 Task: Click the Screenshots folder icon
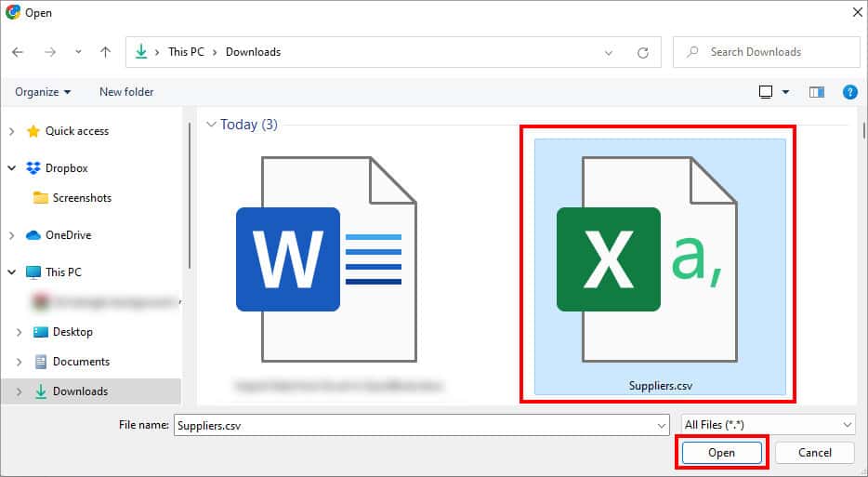tap(40, 198)
